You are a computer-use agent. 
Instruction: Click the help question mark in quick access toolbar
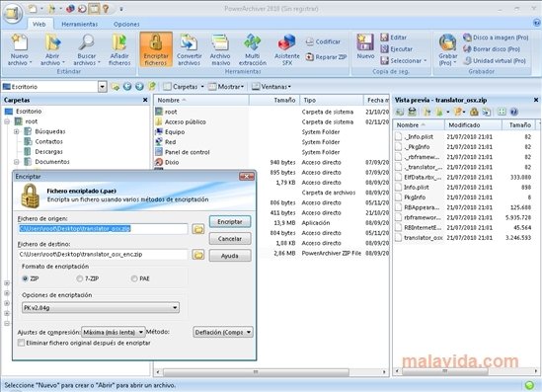(x=106, y=9)
